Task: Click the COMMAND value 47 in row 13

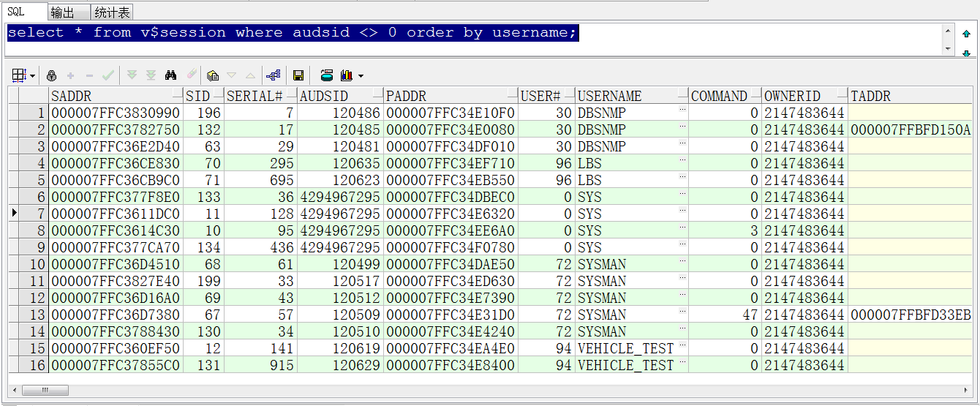Action: [x=750, y=315]
